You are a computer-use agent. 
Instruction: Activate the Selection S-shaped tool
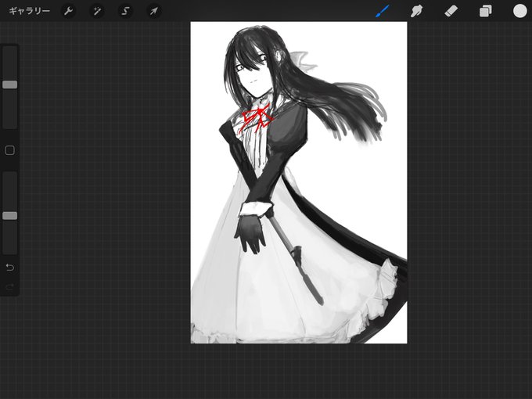[x=125, y=11]
